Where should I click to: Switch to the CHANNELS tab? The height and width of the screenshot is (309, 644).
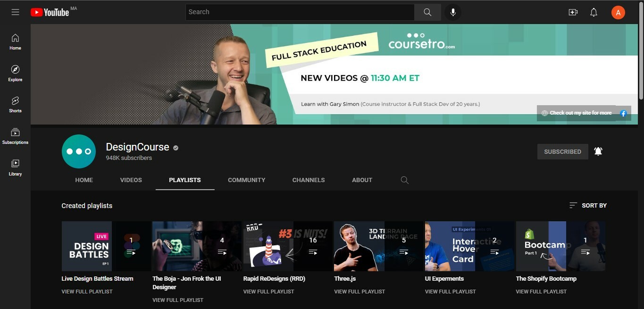click(309, 180)
